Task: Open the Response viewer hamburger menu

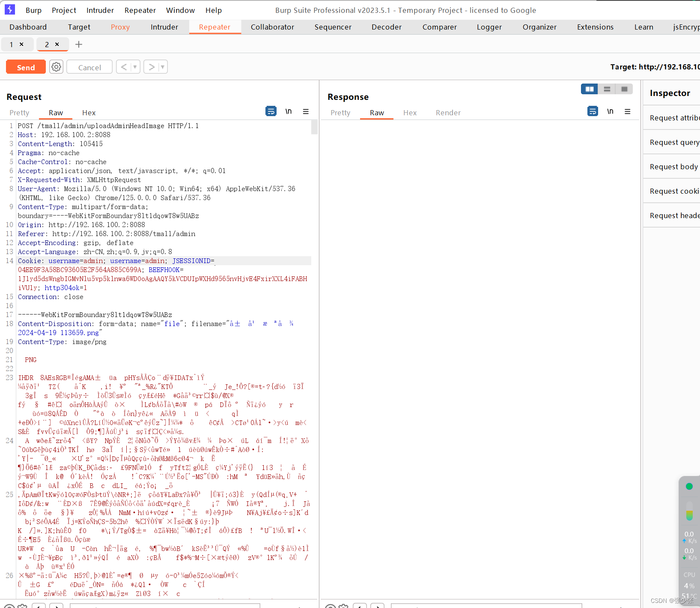Action: 628,111
